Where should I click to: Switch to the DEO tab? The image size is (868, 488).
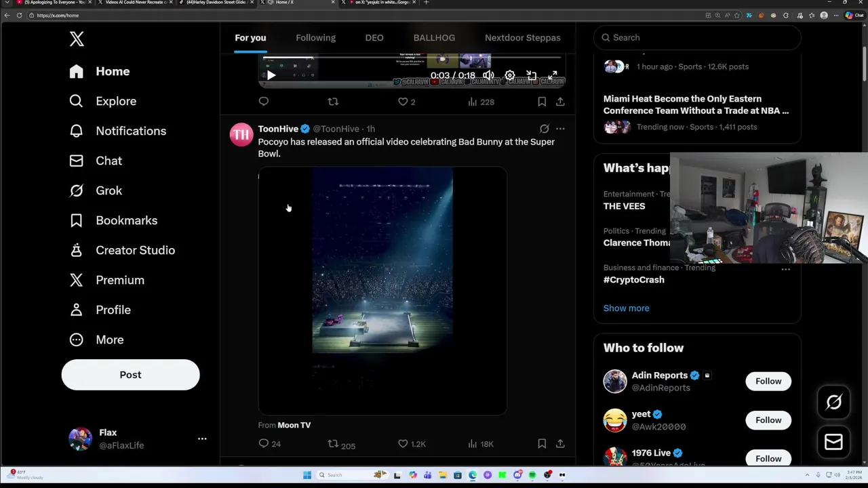click(374, 38)
